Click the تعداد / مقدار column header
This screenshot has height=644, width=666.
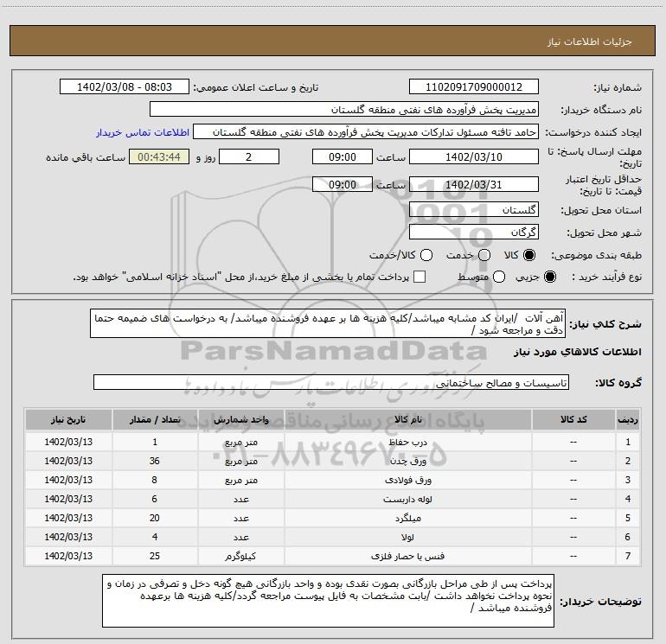(x=155, y=419)
